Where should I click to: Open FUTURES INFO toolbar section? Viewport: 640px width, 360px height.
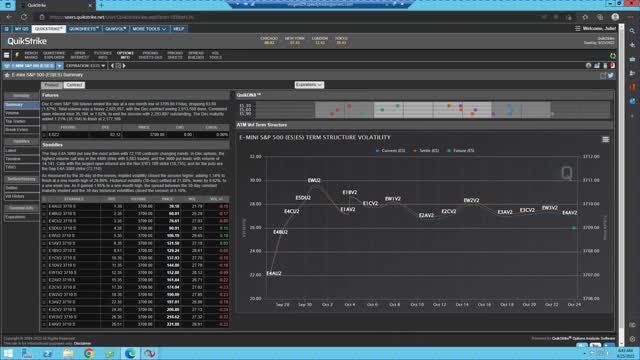click(x=102, y=55)
